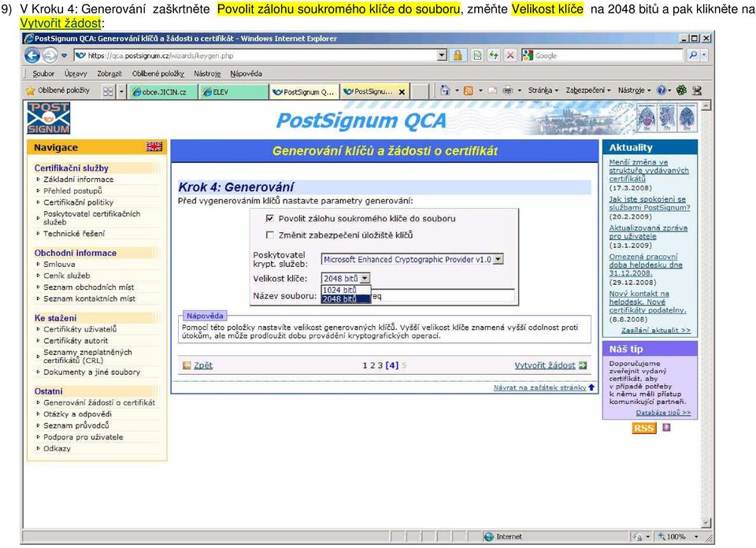
Task: Open the Oblíbené položky menu
Action: [x=158, y=74]
